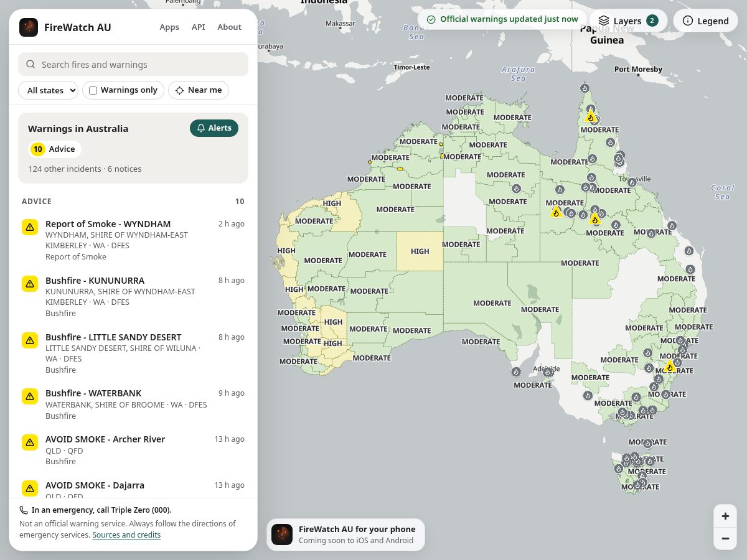The height and width of the screenshot is (560, 747).
Task: Click warning icon beside Bushfire - WATERBANK
Action: point(30,396)
